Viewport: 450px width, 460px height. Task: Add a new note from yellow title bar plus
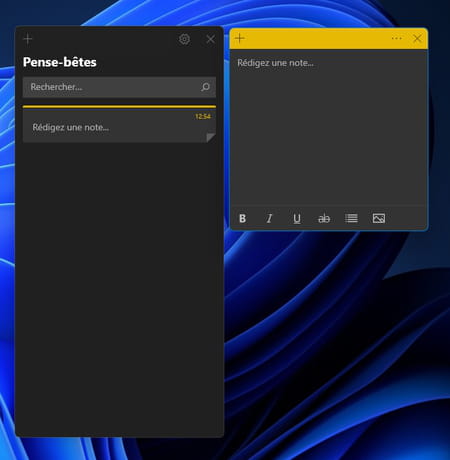tap(240, 38)
